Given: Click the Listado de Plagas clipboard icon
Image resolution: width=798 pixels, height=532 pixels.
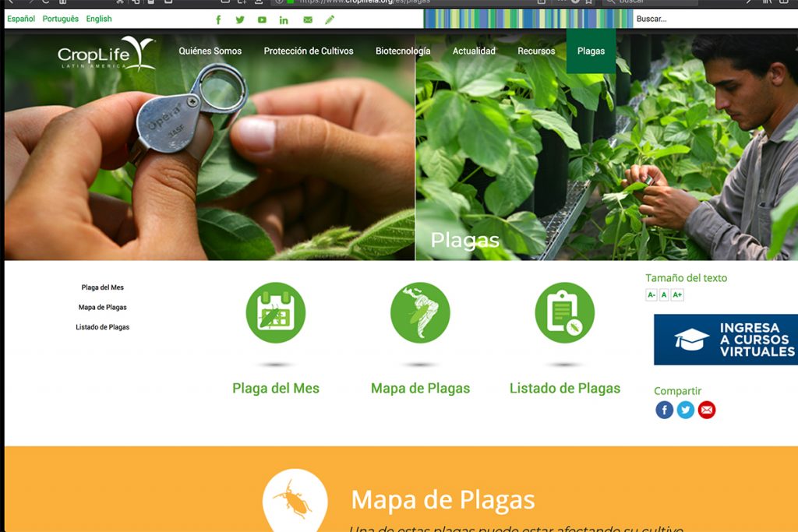Looking at the screenshot, I should click(x=564, y=312).
